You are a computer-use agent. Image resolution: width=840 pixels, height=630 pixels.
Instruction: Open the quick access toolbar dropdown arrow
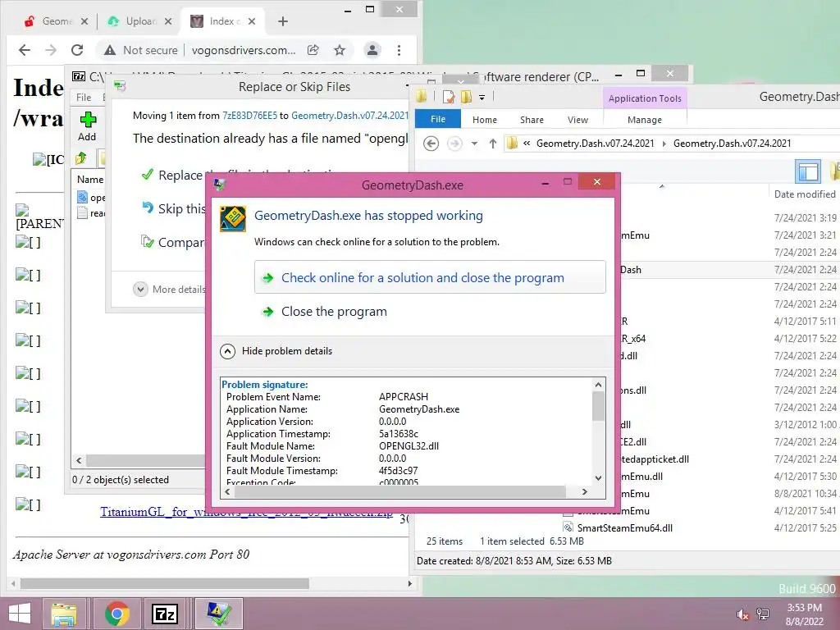pyautogui.click(x=482, y=98)
